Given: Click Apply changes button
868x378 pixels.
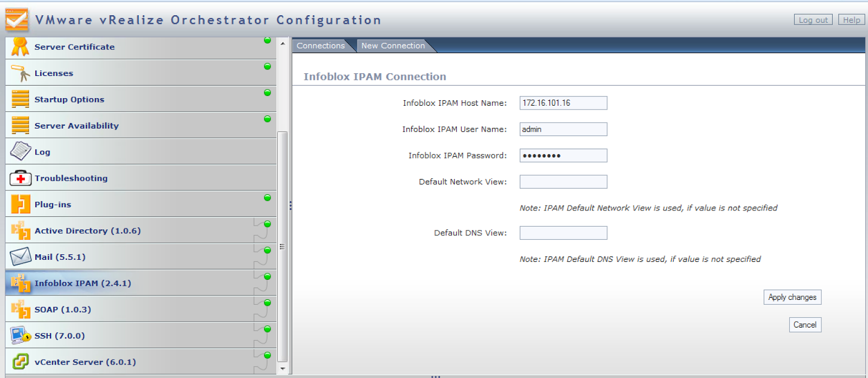Looking at the screenshot, I should (792, 297).
